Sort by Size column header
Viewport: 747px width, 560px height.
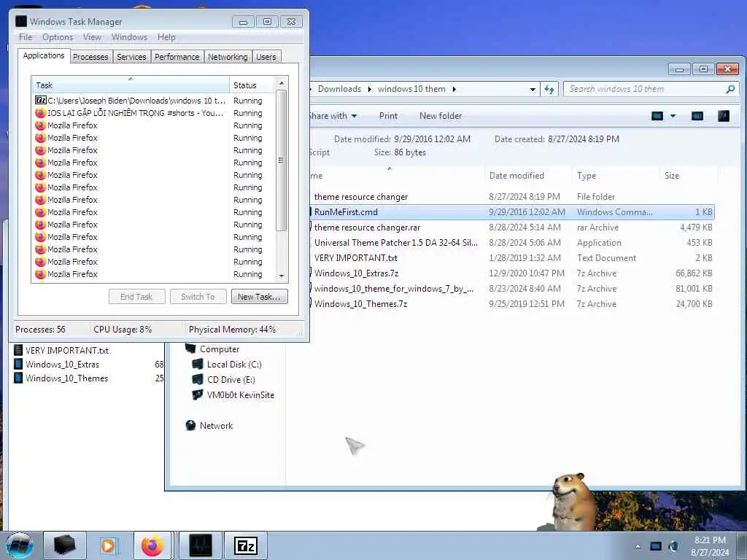689,176
